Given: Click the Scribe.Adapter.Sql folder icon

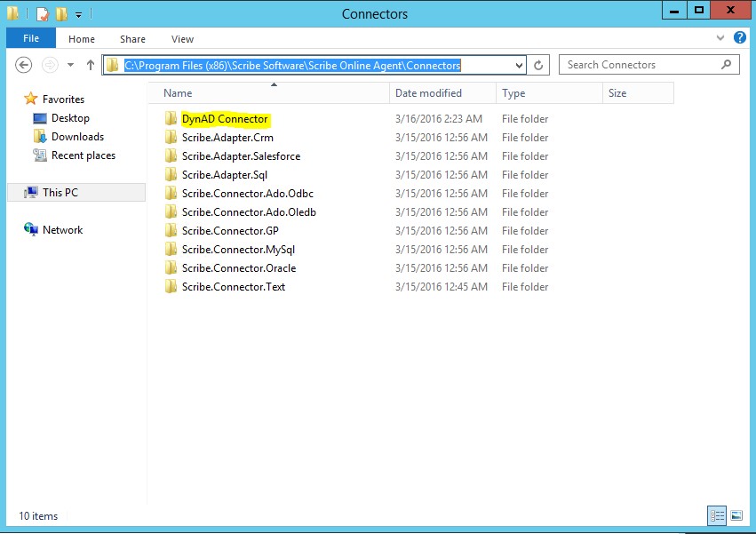Looking at the screenshot, I should tap(171, 174).
